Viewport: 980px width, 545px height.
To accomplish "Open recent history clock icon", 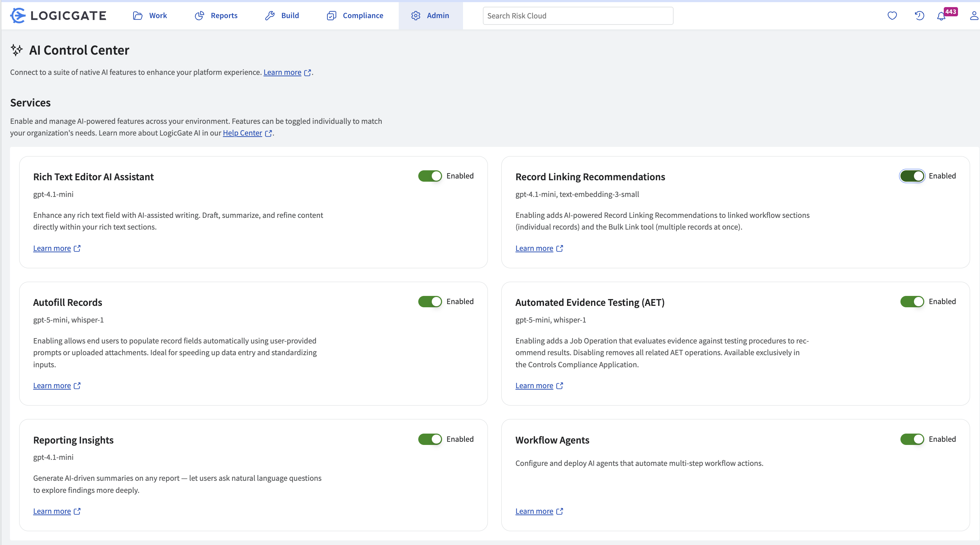I will (919, 16).
